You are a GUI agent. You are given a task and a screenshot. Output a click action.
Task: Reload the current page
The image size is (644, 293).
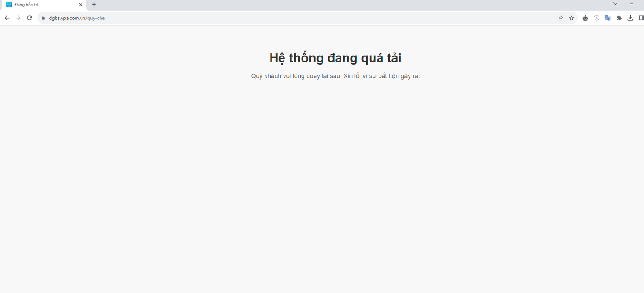(29, 18)
